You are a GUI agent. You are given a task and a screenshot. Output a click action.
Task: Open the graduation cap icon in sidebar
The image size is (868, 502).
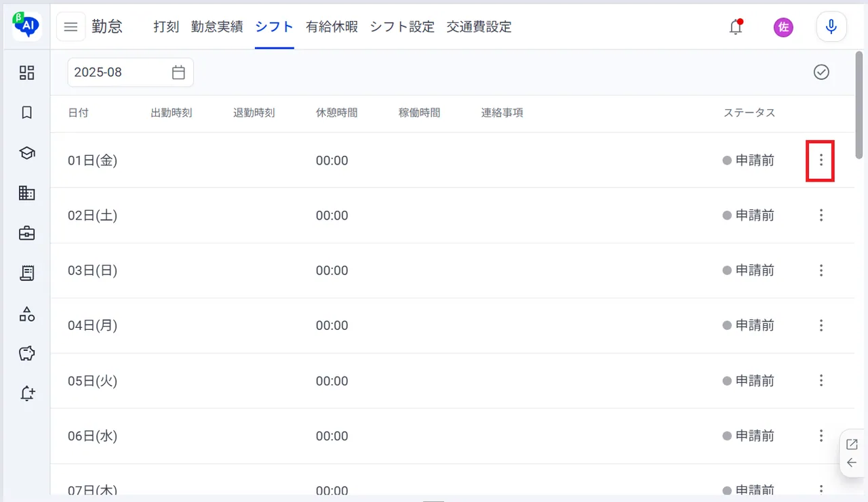[x=26, y=153]
